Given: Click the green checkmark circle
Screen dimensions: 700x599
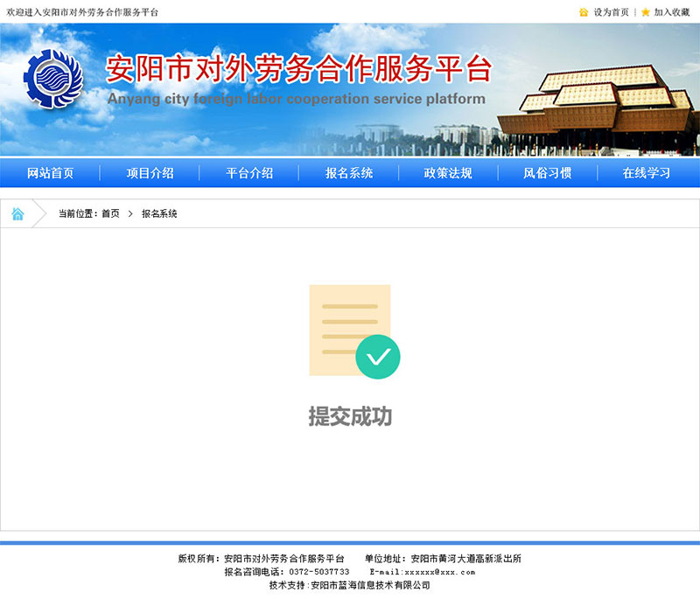Looking at the screenshot, I should coord(378,357).
